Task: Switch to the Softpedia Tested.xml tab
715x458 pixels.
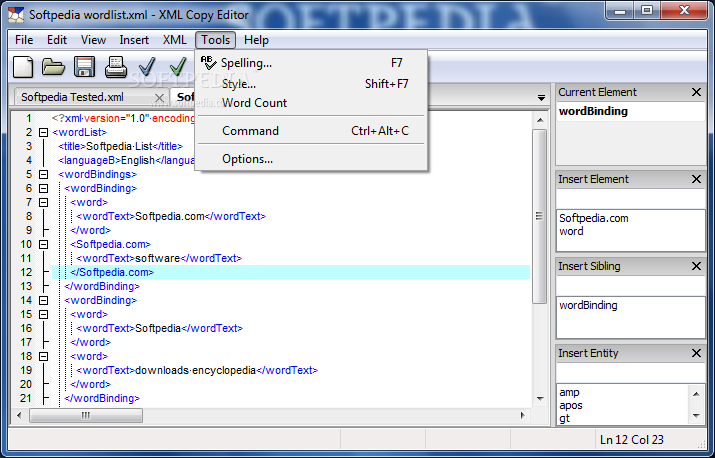Action: coord(72,97)
